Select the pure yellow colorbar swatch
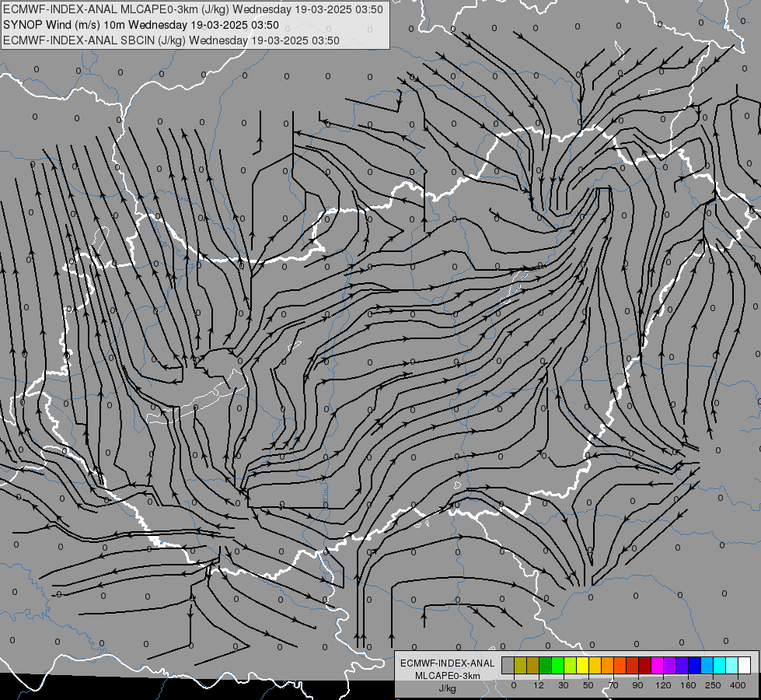This screenshot has height=700, width=761. pyautogui.click(x=583, y=666)
